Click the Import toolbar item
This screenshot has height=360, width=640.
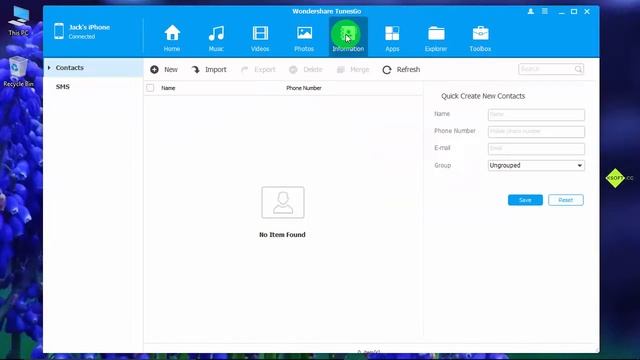coord(209,69)
